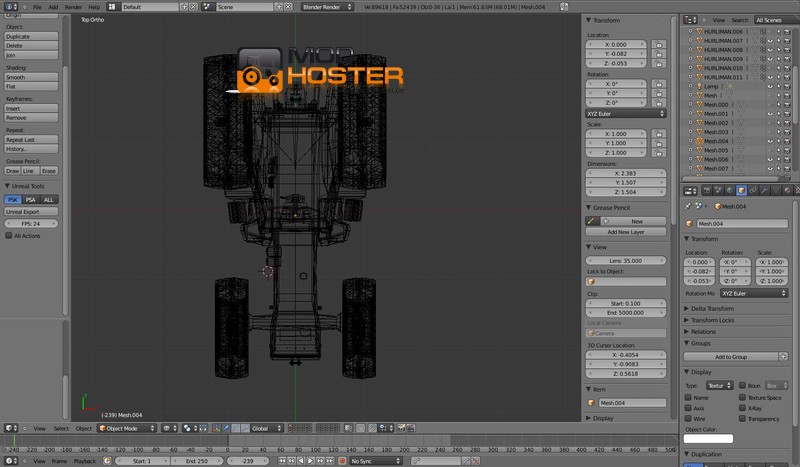Image resolution: width=800 pixels, height=467 pixels.
Task: Click the OpenGL render image icon
Action: (x=401, y=428)
